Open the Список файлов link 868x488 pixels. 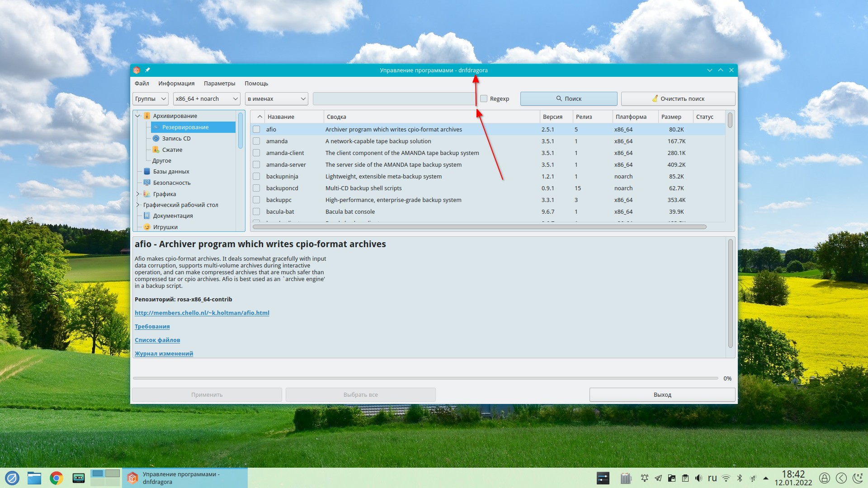tap(157, 340)
